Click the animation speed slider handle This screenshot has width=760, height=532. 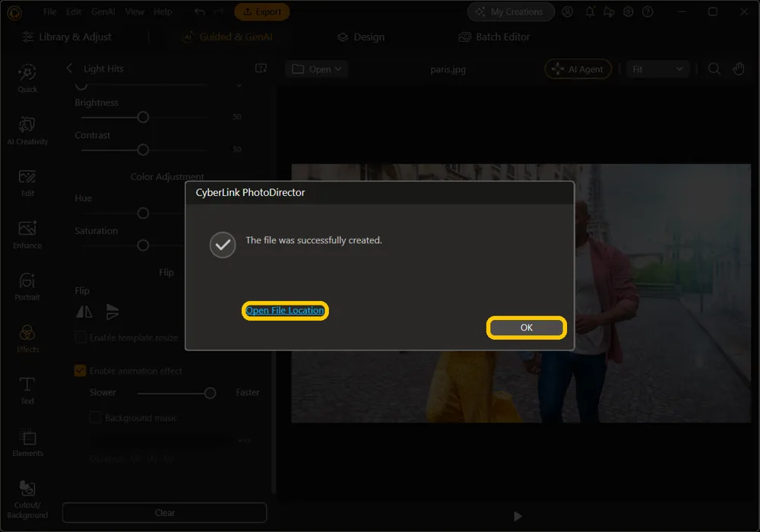(210, 393)
